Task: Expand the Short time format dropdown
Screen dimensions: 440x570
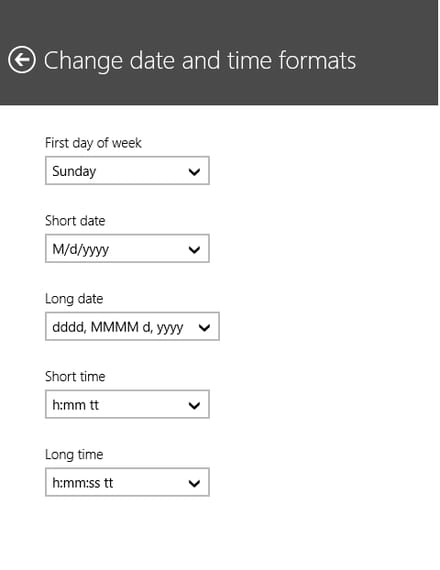Action: click(127, 404)
